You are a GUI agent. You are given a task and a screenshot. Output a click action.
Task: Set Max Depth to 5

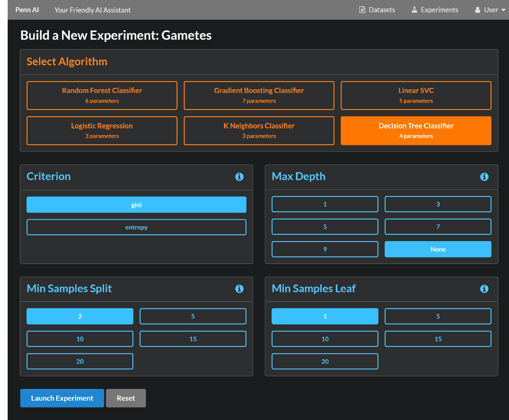point(325,227)
